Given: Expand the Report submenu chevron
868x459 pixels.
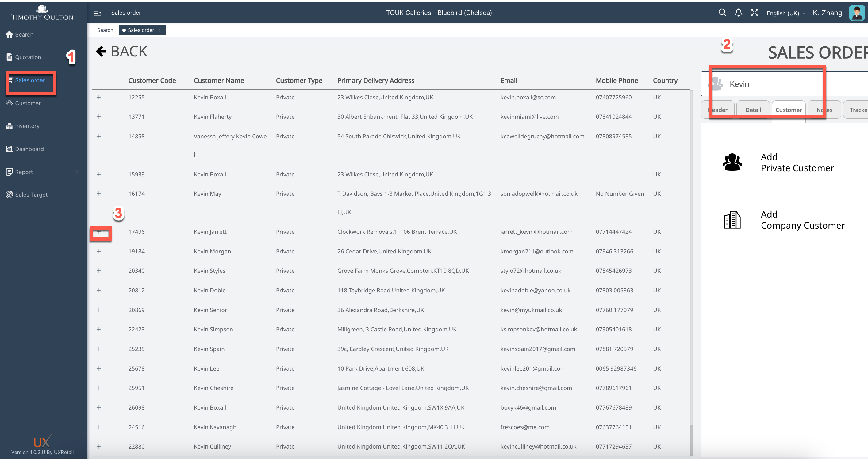Looking at the screenshot, I should point(77,172).
